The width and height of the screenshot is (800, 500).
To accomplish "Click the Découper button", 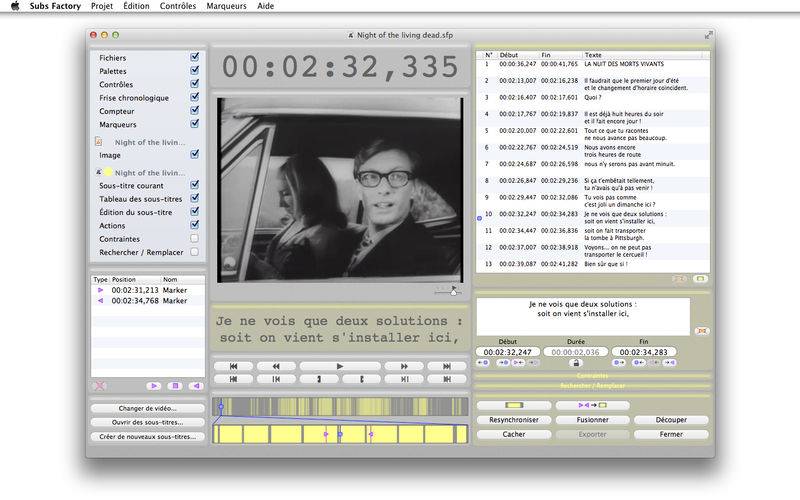I will [x=671, y=419].
